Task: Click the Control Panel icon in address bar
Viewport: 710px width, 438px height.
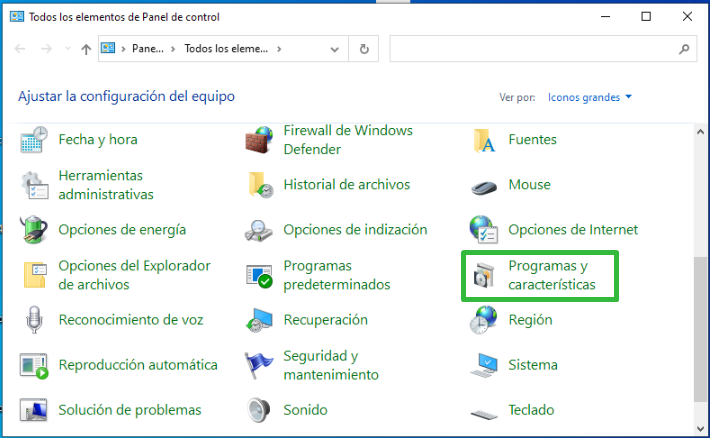Action: (x=108, y=48)
